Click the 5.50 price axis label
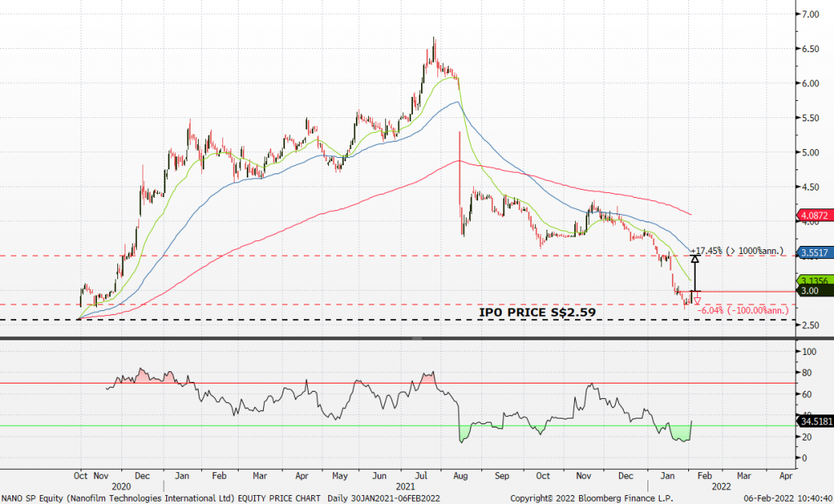Screen dimensions: 834x504 click(x=810, y=118)
